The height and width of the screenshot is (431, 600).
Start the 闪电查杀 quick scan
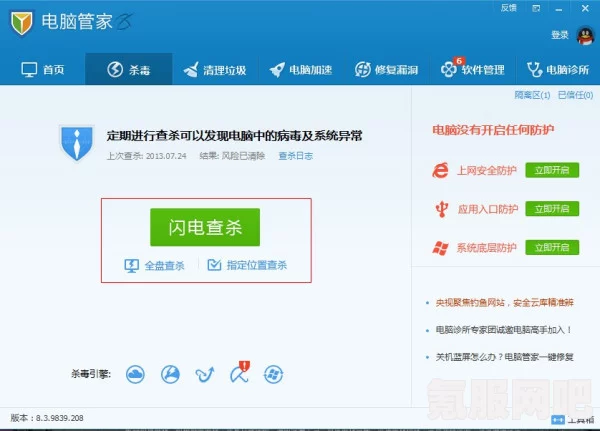click(205, 227)
